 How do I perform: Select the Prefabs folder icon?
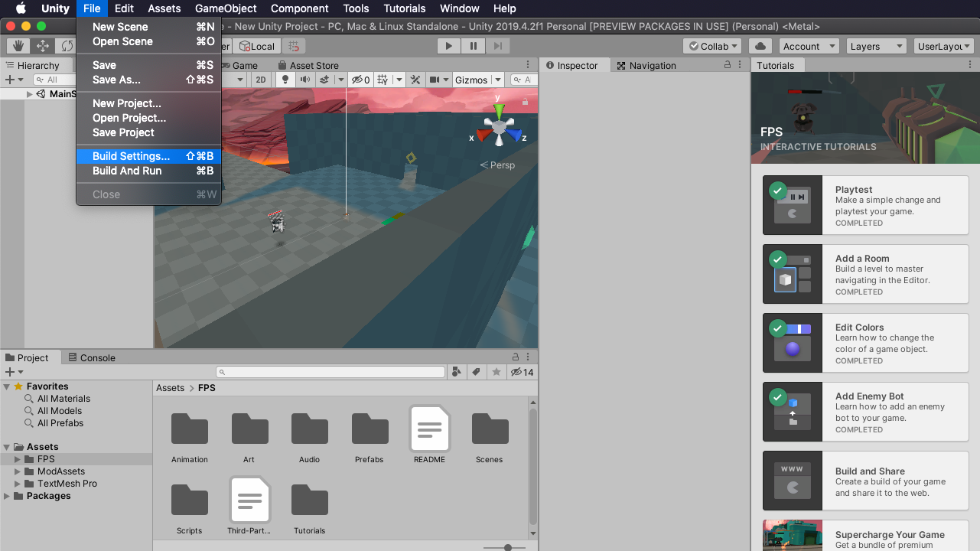pyautogui.click(x=370, y=429)
